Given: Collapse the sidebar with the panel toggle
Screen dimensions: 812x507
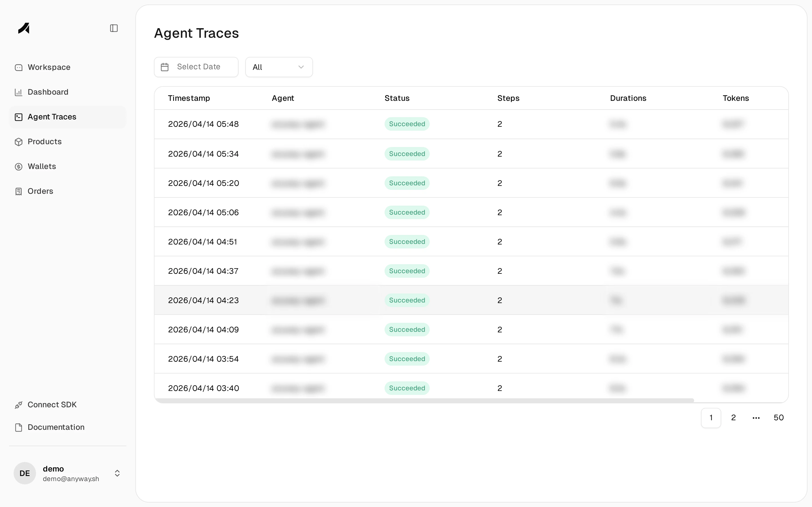Looking at the screenshot, I should [113, 28].
